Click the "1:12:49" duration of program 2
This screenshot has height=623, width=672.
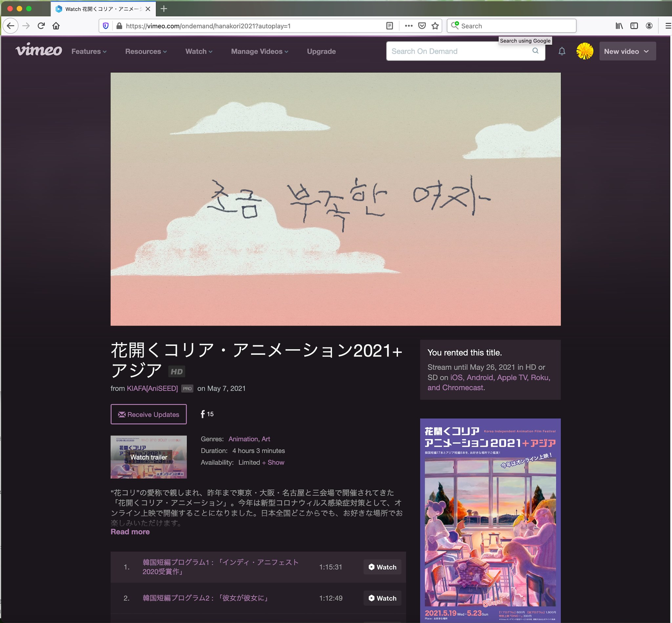point(331,598)
